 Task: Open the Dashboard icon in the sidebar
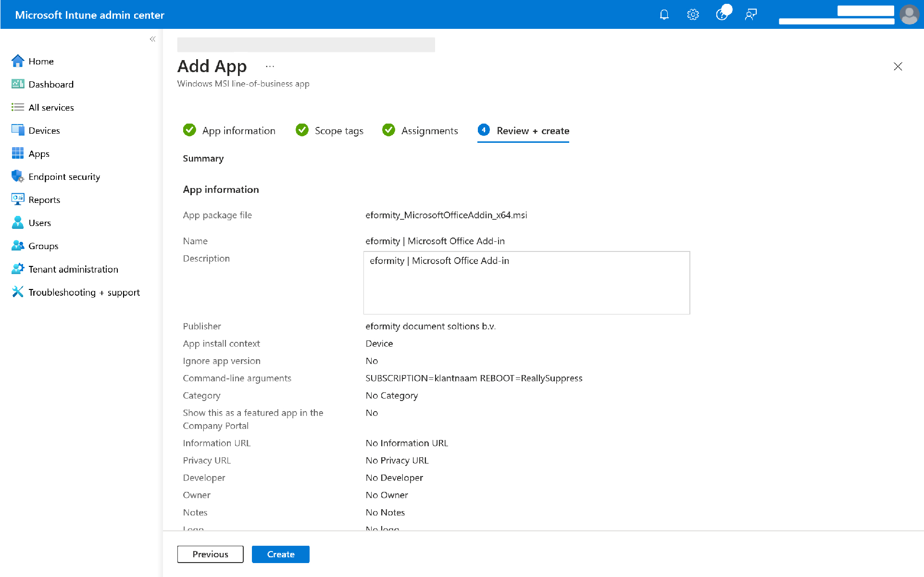click(17, 84)
